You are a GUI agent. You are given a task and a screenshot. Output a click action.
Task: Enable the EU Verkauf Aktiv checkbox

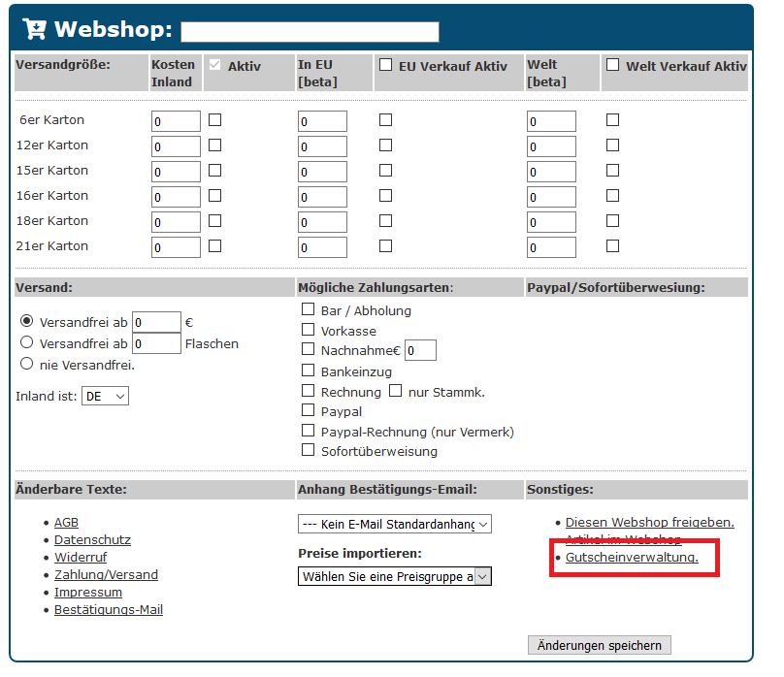pos(385,65)
